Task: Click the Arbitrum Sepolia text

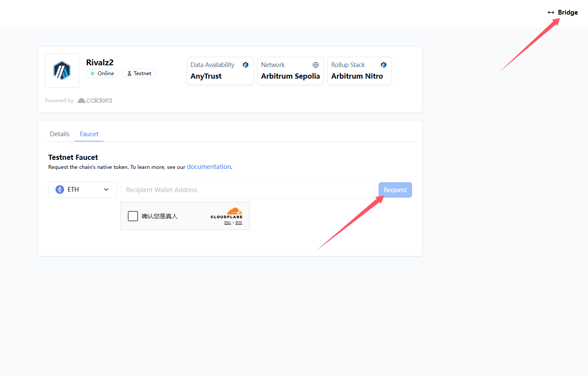Action: pyautogui.click(x=290, y=76)
